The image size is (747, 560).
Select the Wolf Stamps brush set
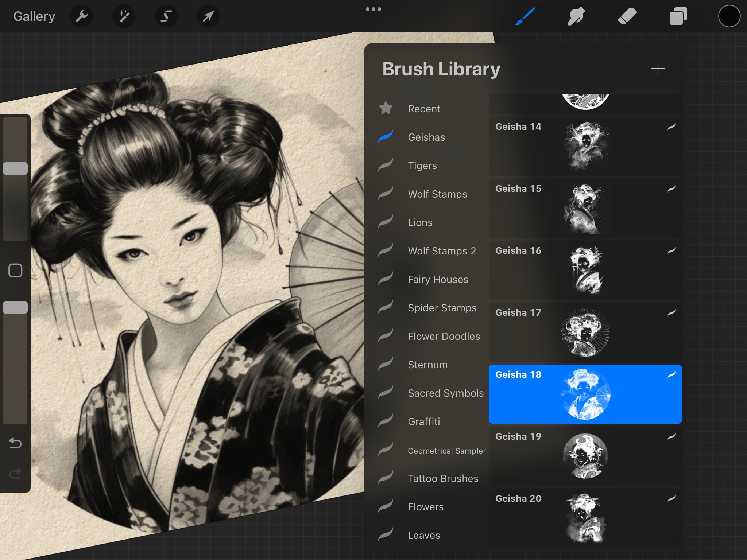click(437, 194)
